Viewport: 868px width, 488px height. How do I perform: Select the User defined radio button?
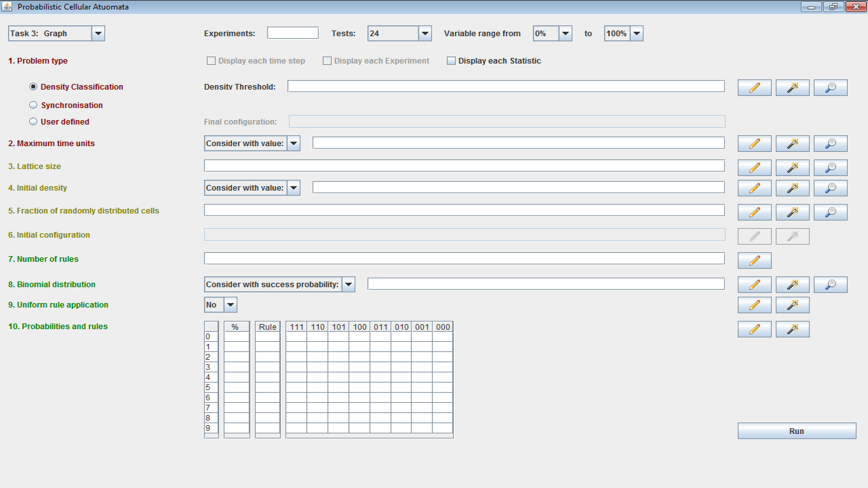coord(34,122)
